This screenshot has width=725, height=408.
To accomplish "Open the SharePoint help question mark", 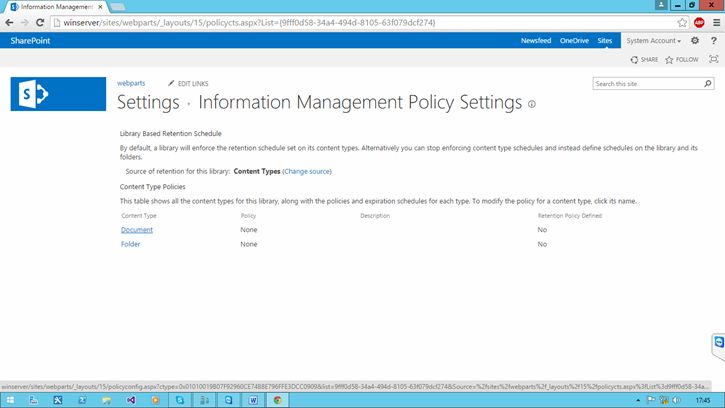I will [713, 41].
